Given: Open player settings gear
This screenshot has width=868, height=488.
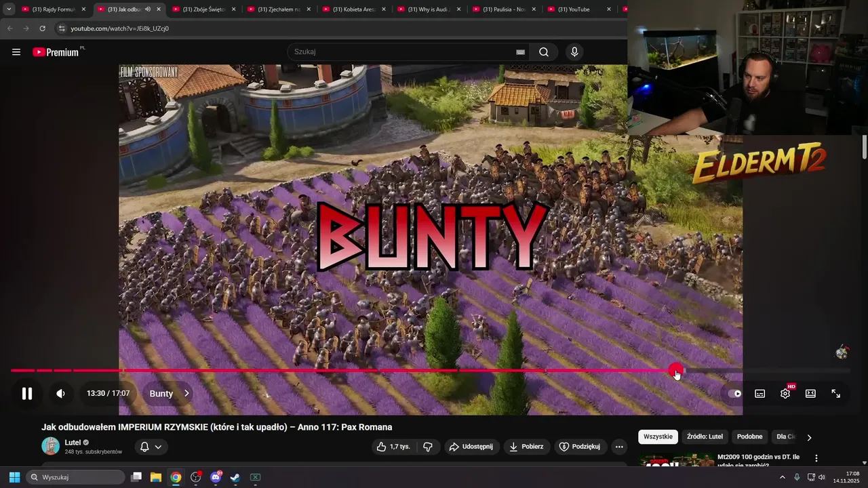Looking at the screenshot, I should 785,393.
